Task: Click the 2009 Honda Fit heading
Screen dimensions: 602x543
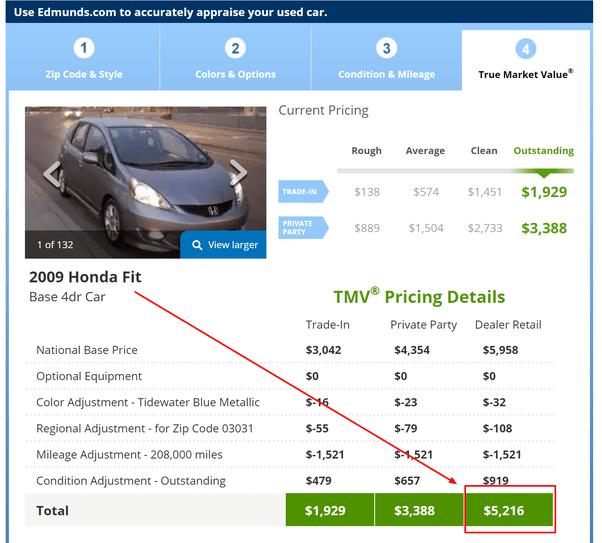Action: pyautogui.click(x=85, y=277)
